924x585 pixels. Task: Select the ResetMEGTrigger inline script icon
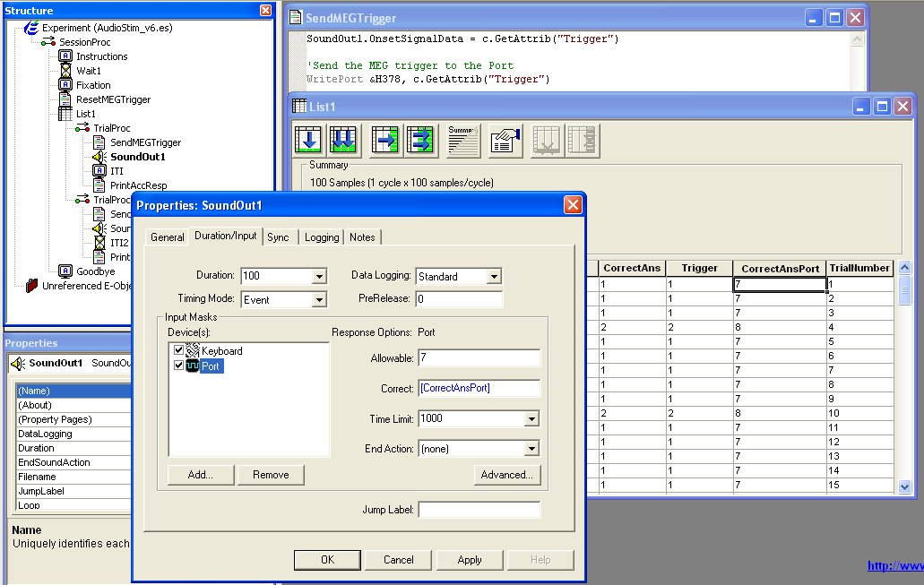click(x=65, y=99)
